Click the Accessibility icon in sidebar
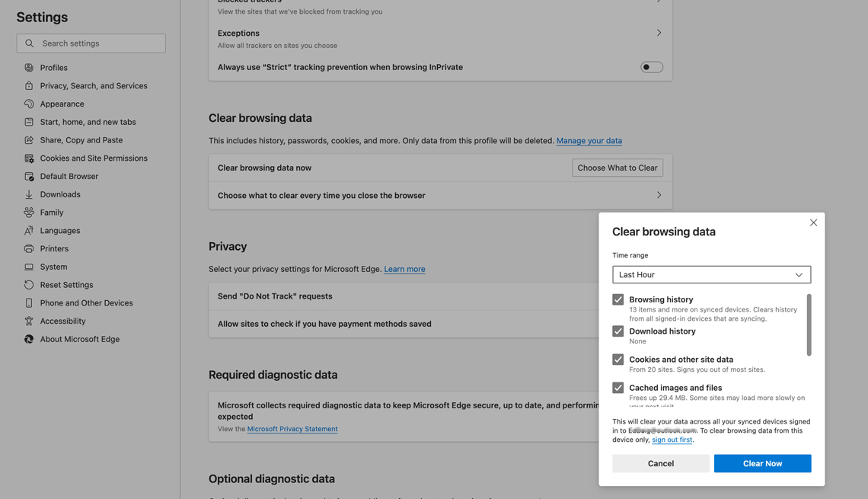This screenshot has width=868, height=499. 29,321
